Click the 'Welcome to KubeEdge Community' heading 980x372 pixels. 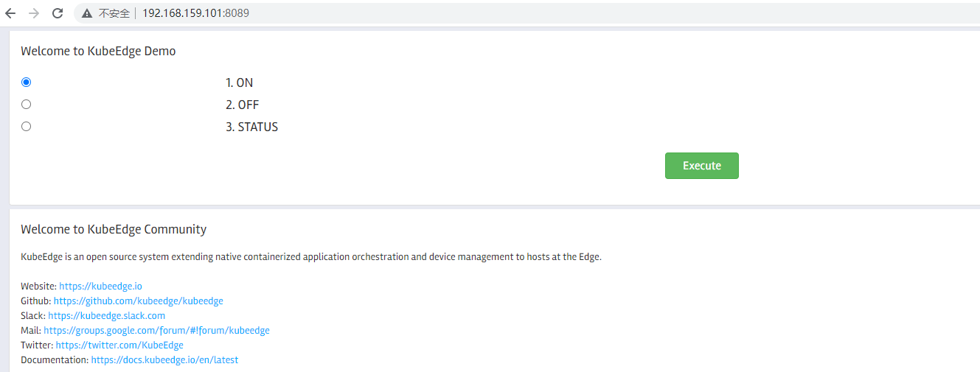coord(114,229)
